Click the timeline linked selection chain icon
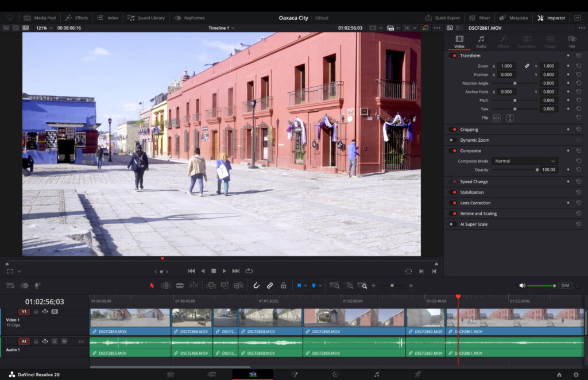This screenshot has height=380, width=588. coord(270,285)
